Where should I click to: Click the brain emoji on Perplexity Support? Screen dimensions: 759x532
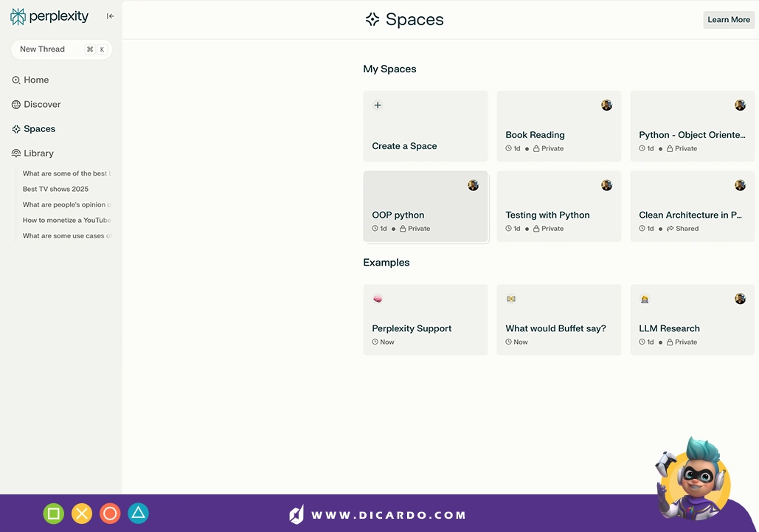click(378, 299)
